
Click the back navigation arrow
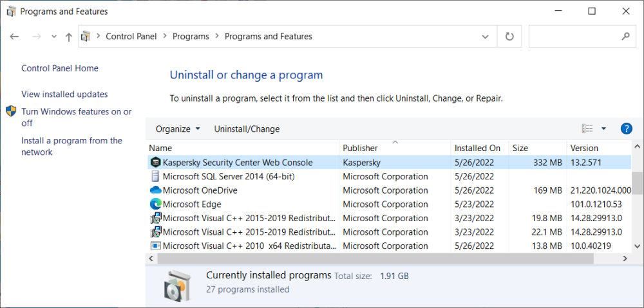tap(15, 37)
